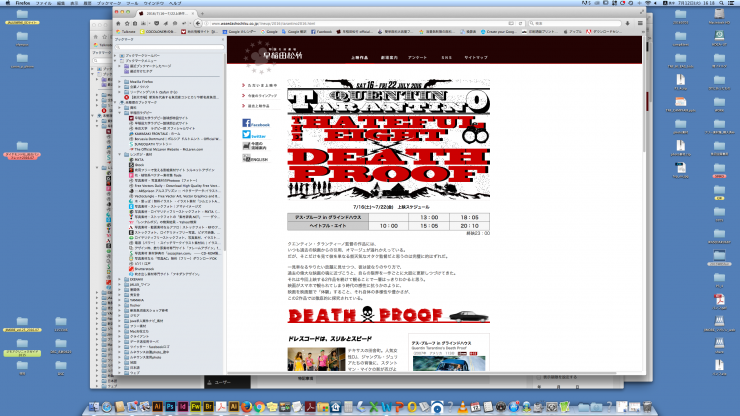Click the Facebook icon on the webpage sidebar
The image size is (740, 416).
(x=247, y=124)
